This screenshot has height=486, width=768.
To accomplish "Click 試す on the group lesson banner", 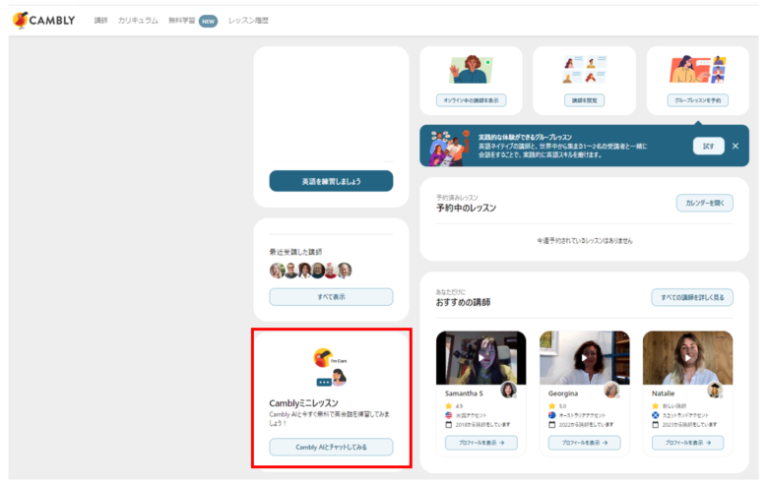I will point(708,145).
